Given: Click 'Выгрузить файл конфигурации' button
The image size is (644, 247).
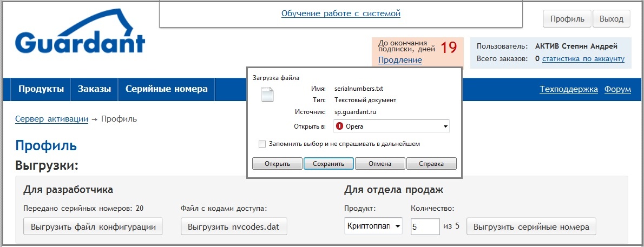Looking at the screenshot, I should 93,226.
